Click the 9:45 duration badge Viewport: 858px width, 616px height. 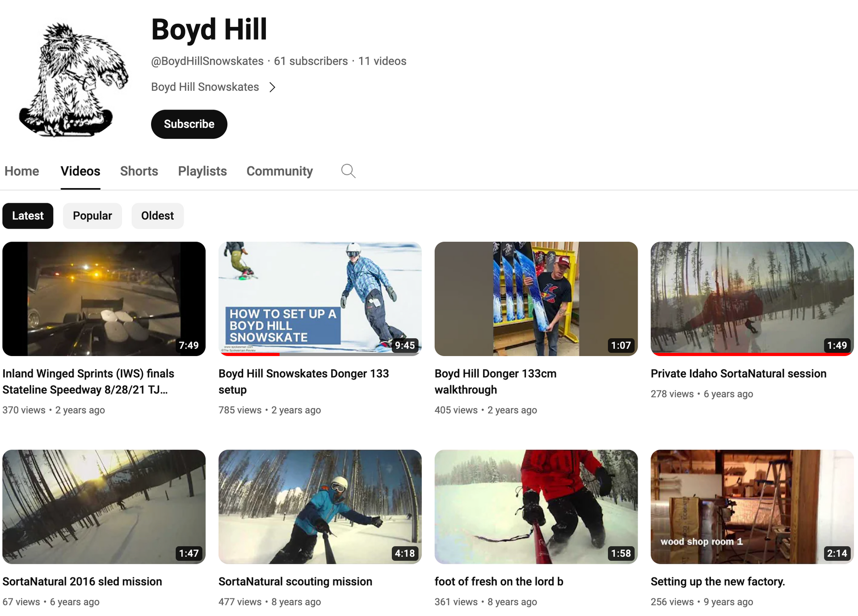click(x=405, y=345)
